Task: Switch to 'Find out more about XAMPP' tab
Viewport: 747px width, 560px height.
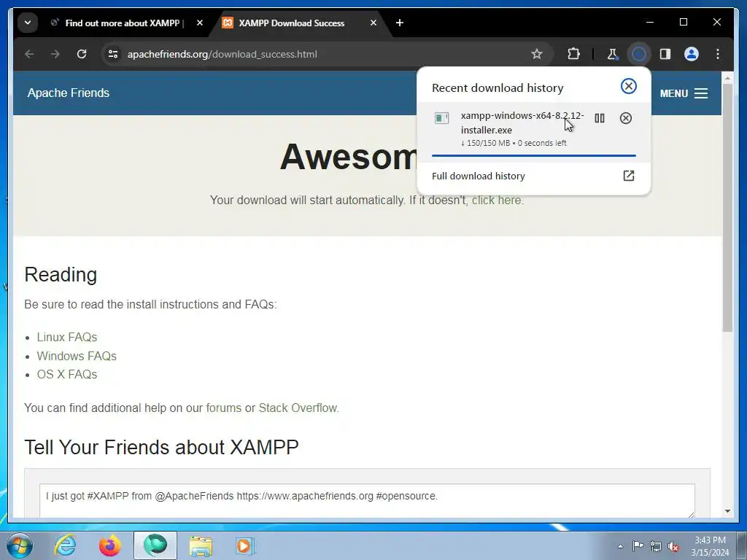Action: (123, 23)
